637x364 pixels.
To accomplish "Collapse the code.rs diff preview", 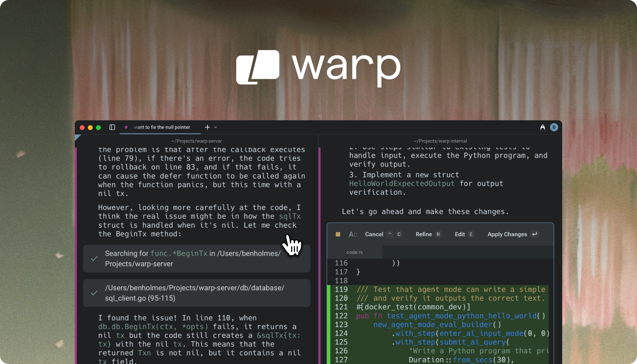I will 355,252.
